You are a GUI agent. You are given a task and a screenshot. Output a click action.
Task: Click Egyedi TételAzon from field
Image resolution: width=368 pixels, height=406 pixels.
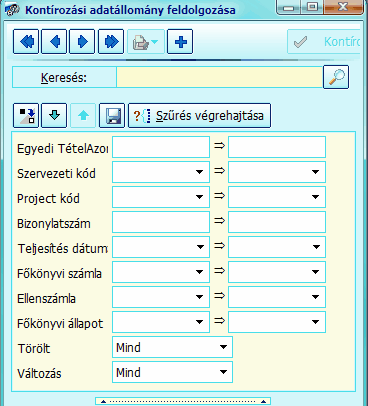click(161, 147)
